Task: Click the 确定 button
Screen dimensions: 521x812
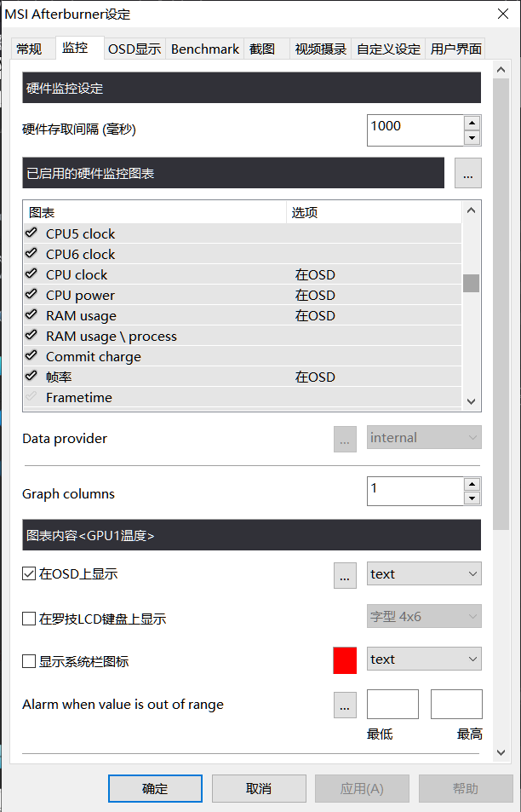Action: click(x=155, y=789)
